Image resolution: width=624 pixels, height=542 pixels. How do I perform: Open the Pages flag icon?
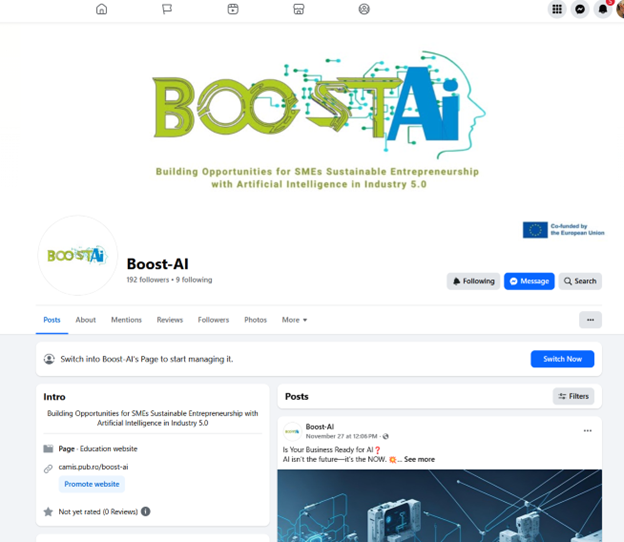(x=167, y=9)
